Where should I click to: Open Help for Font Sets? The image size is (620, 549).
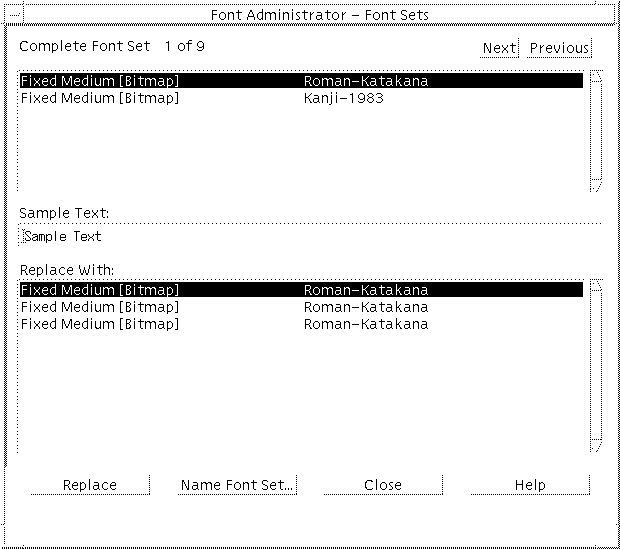click(x=530, y=485)
